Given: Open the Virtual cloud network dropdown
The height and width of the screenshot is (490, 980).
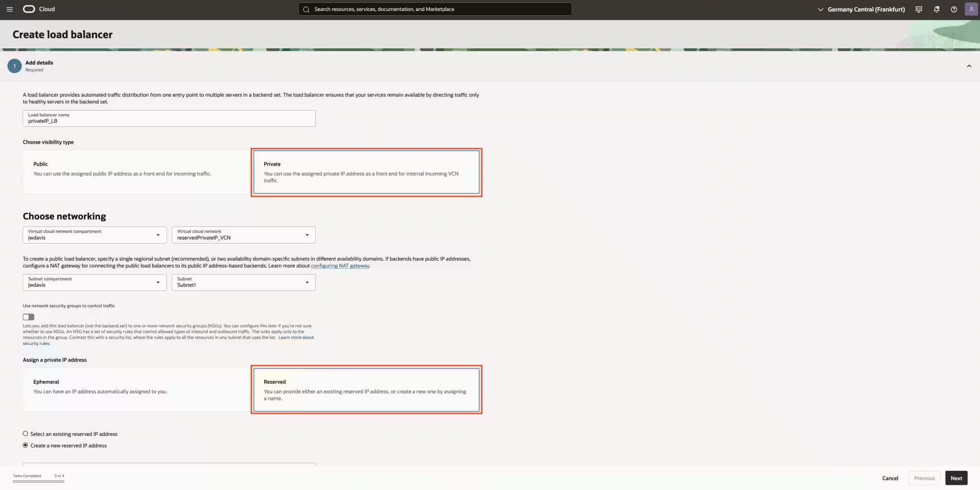Looking at the screenshot, I should tap(244, 235).
